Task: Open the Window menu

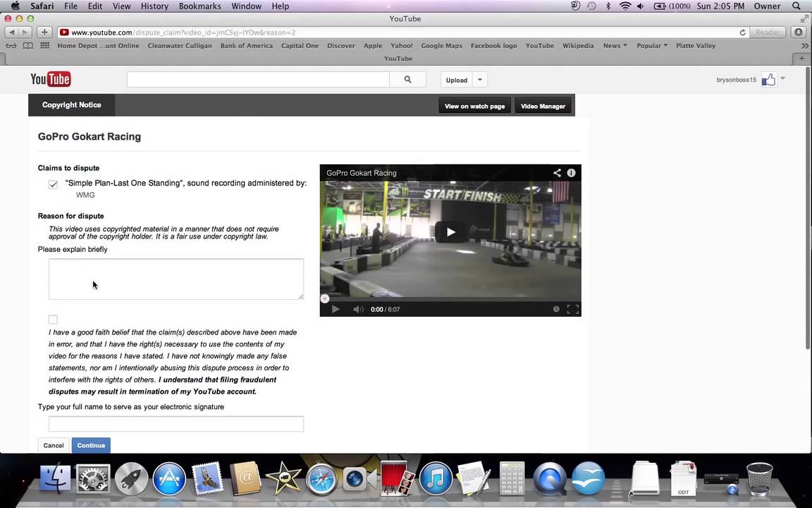Action: tap(246, 6)
